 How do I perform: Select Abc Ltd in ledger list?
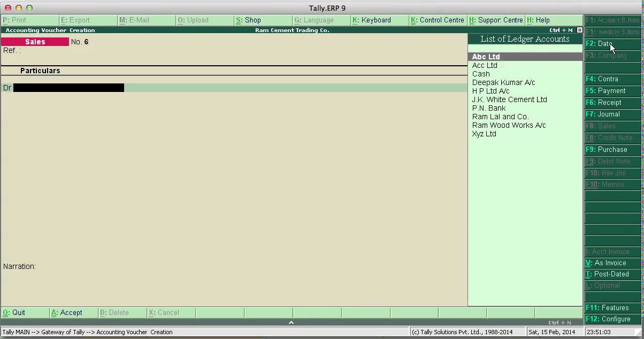(x=525, y=57)
